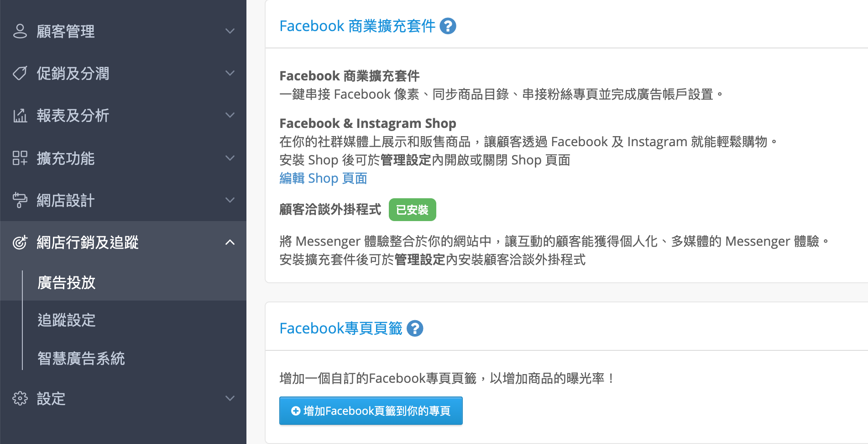Expand the 顧客管理 chevron
The height and width of the screenshot is (444, 868).
coord(230,31)
